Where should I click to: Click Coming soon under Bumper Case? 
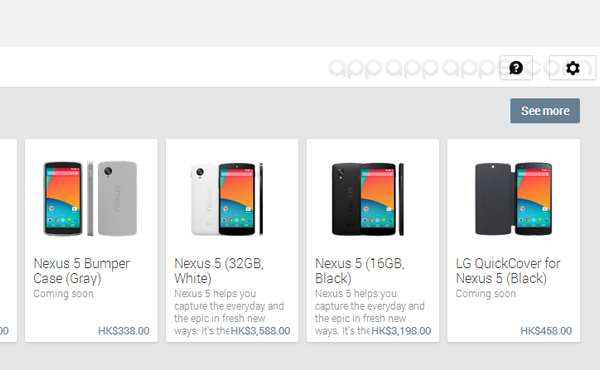pos(63,293)
